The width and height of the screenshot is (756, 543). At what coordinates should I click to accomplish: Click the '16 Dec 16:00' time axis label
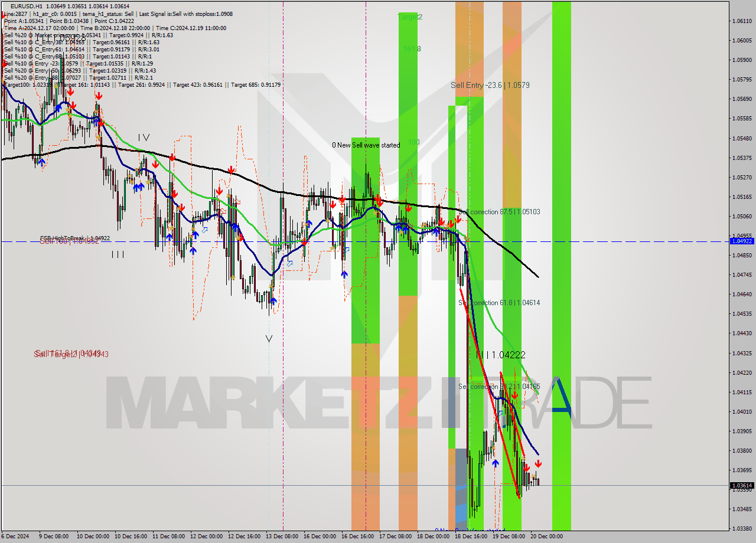click(357, 537)
